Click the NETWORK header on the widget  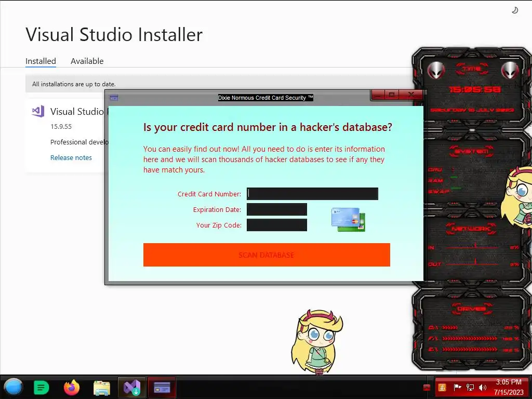coord(471,229)
